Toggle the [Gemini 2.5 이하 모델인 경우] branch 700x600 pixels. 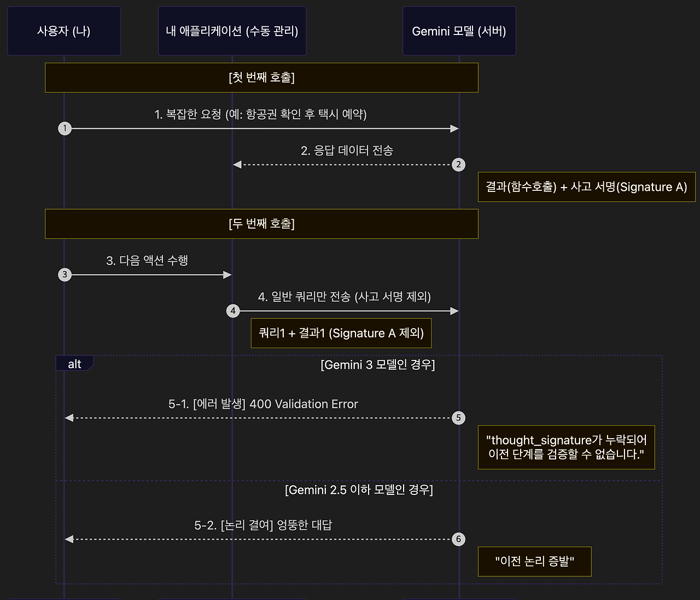coord(360,491)
